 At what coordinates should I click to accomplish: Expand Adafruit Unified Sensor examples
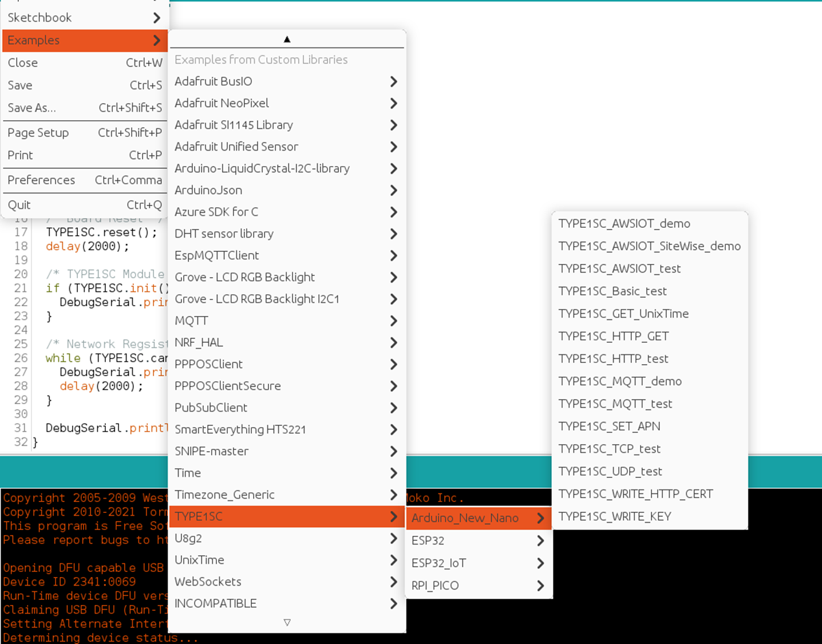point(287,147)
